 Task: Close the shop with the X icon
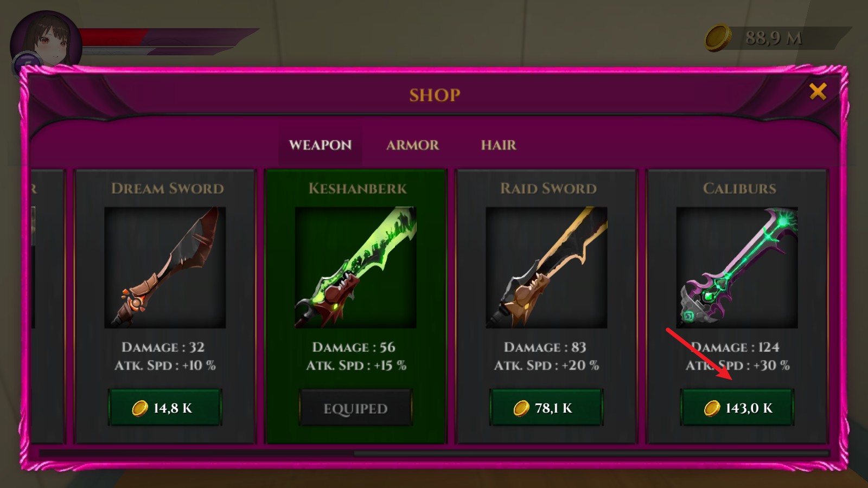point(818,91)
